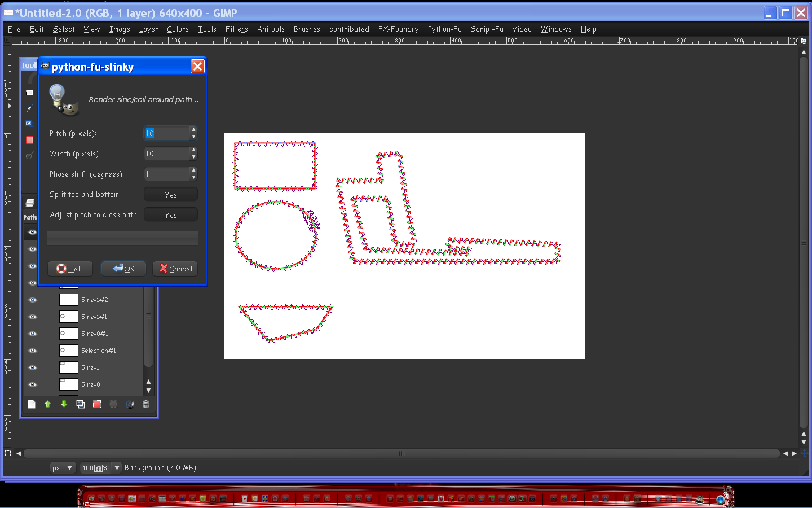This screenshot has width=812, height=508.
Task: Increase Pitch value with up arrow
Action: pos(193,130)
